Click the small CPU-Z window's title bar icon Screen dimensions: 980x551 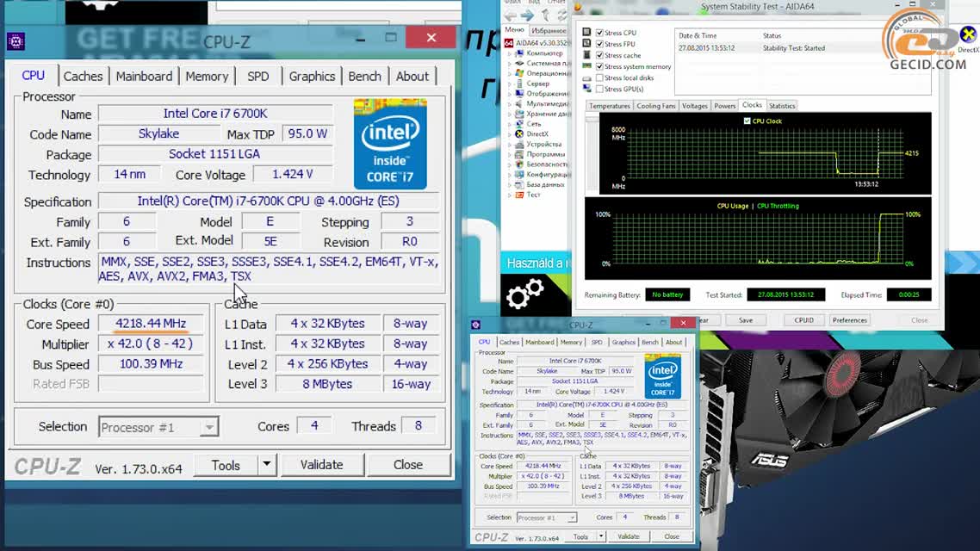click(x=476, y=325)
